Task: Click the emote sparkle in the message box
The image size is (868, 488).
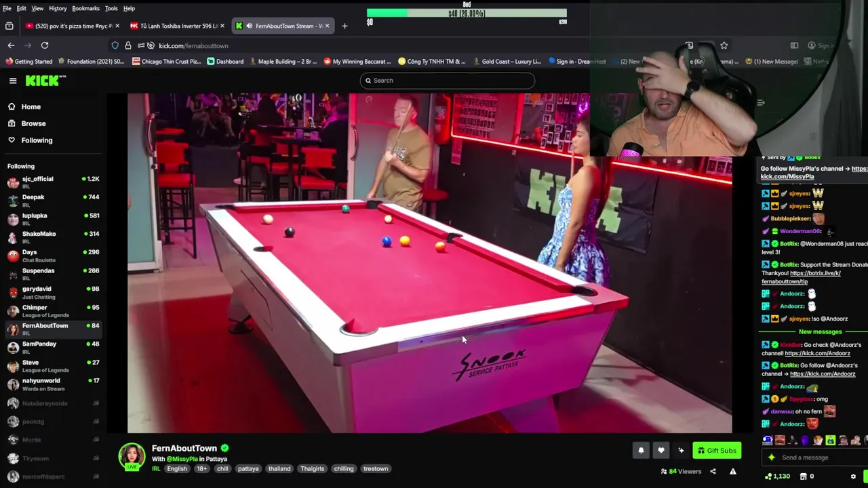Action: pyautogui.click(x=771, y=457)
